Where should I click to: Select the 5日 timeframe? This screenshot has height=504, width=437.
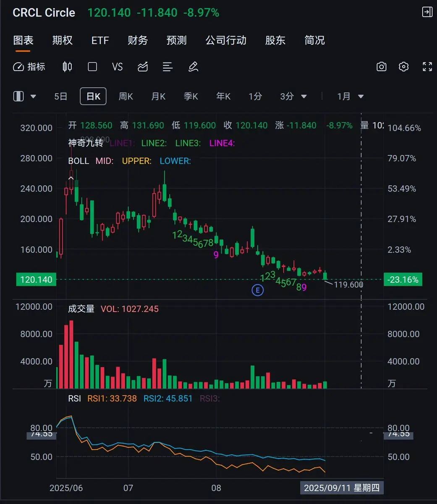(x=61, y=97)
